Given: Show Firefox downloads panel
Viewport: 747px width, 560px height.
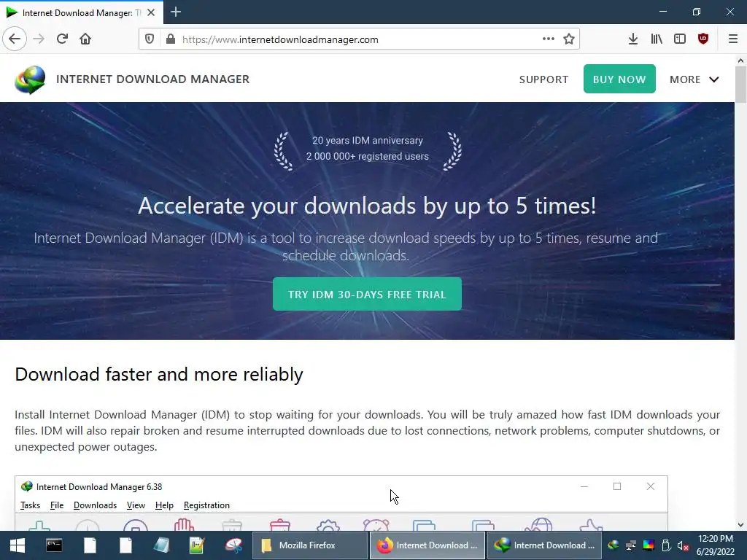Looking at the screenshot, I should pos(633,39).
